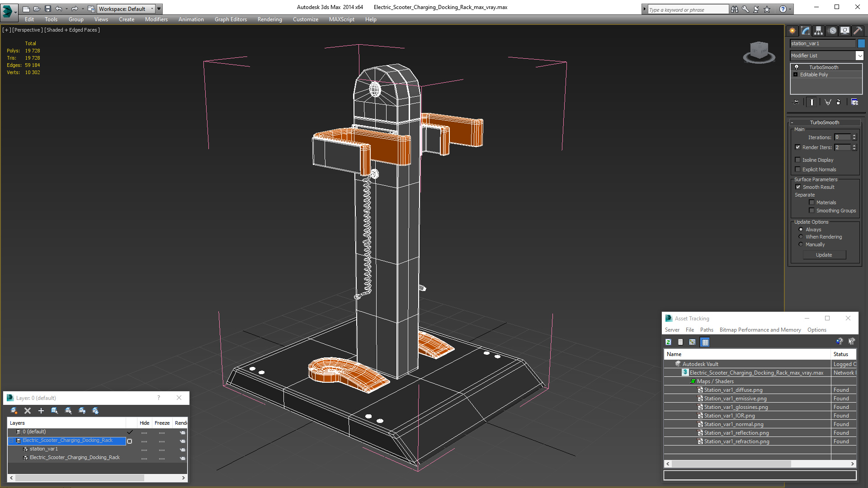Open the MAXScript menu
The width and height of the screenshot is (868, 488).
pos(342,19)
